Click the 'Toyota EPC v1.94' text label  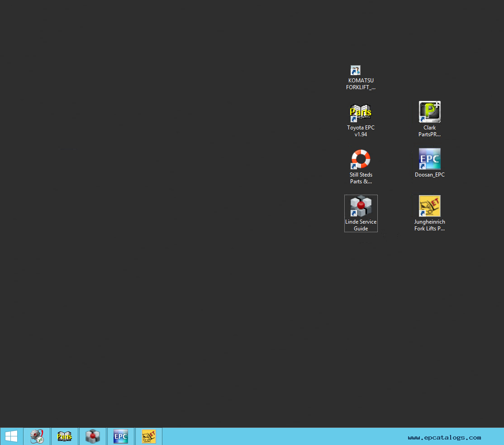pyautogui.click(x=361, y=131)
